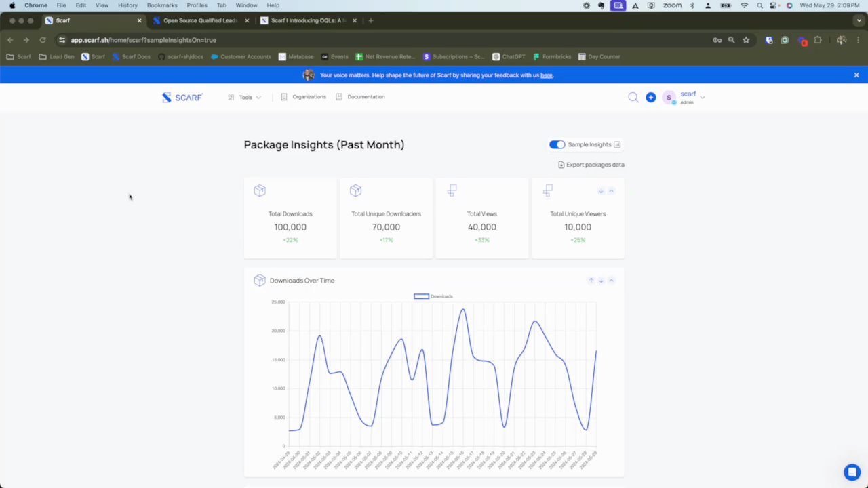Open the ChatGPT bookmark
Viewport: 868px width, 488px height.
click(x=509, y=57)
